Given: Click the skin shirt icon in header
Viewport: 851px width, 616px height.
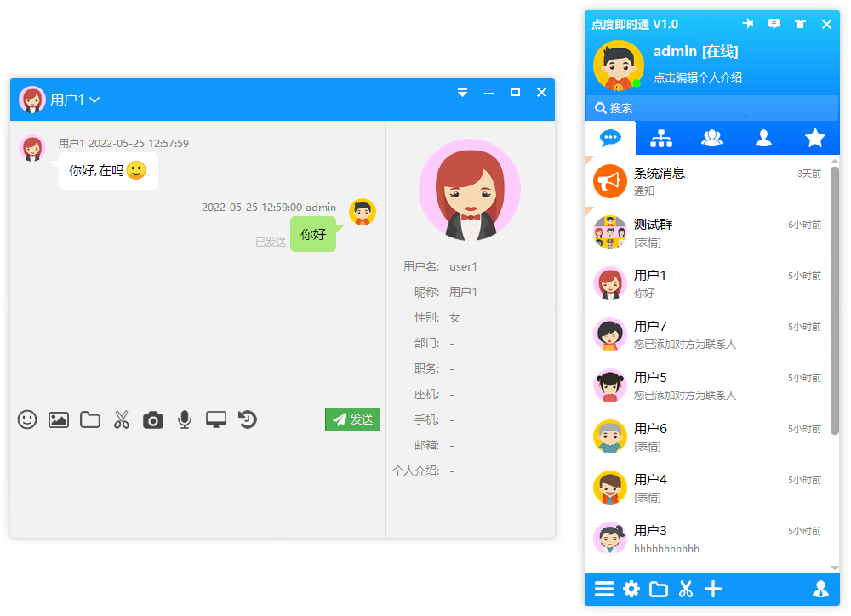Looking at the screenshot, I should tap(800, 23).
